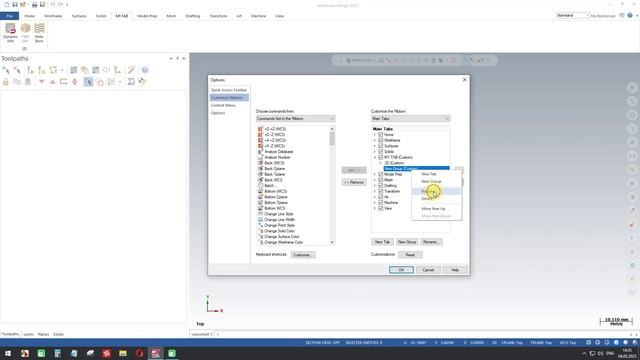Screen dimensions: 640x360
Task: Toggle the Home tab checkbox
Action: (380, 134)
